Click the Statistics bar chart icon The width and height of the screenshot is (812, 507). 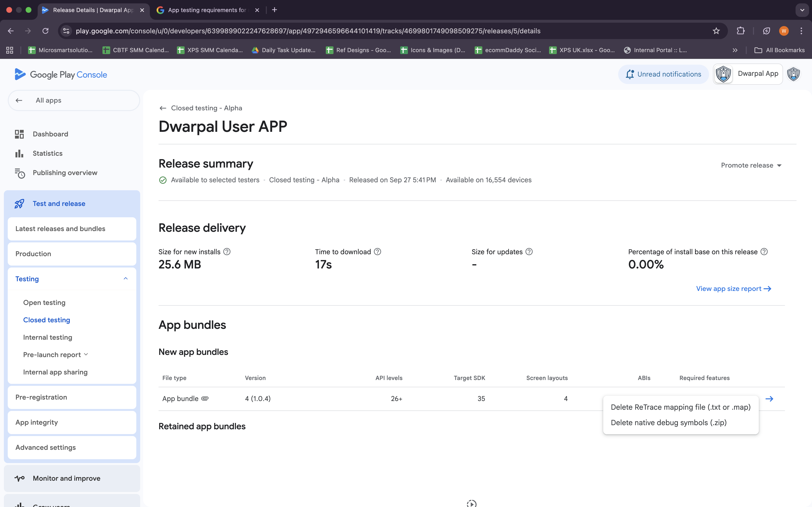(x=19, y=154)
